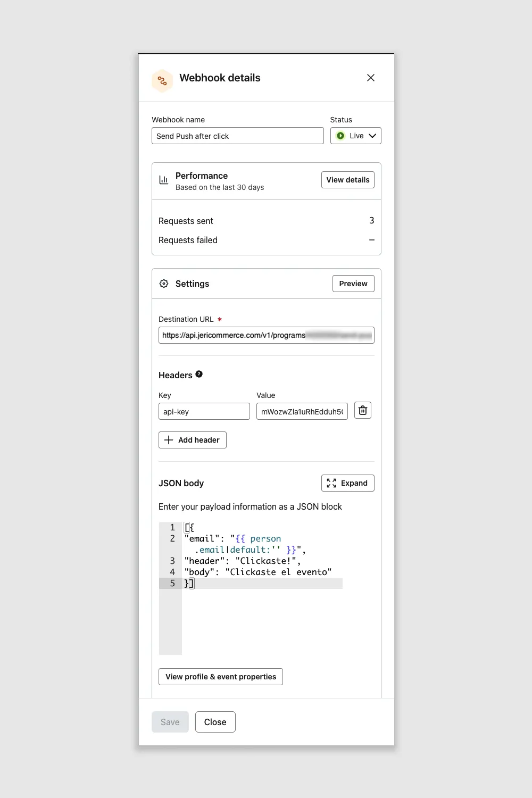
Task: Click the header Key field api-key
Action: coord(204,411)
